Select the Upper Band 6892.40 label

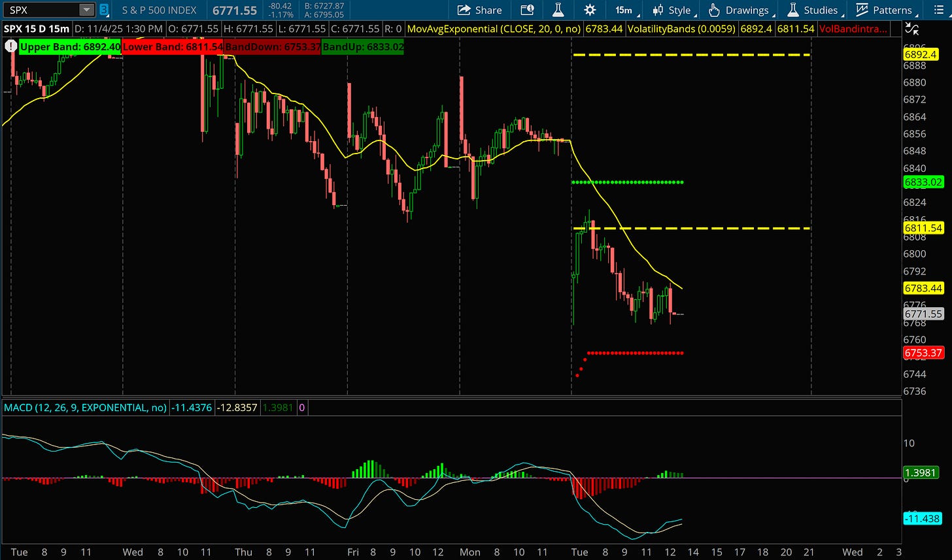pos(69,47)
